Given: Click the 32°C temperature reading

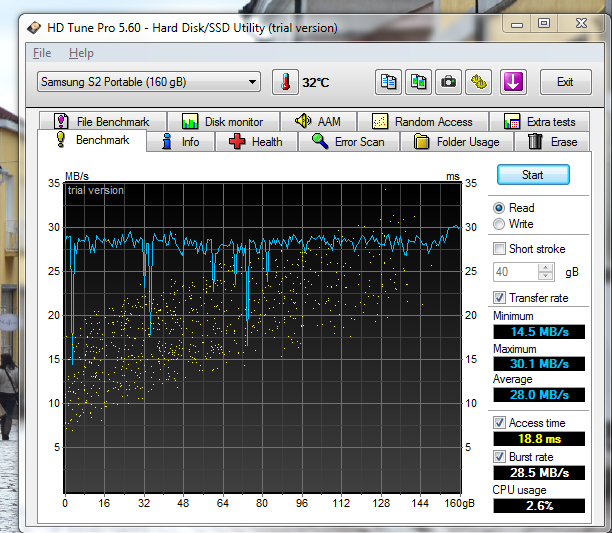Looking at the screenshot, I should (x=316, y=83).
